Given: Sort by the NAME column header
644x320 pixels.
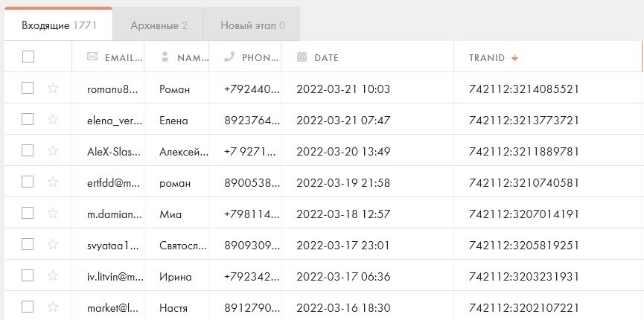Looking at the screenshot, I should pos(193,58).
